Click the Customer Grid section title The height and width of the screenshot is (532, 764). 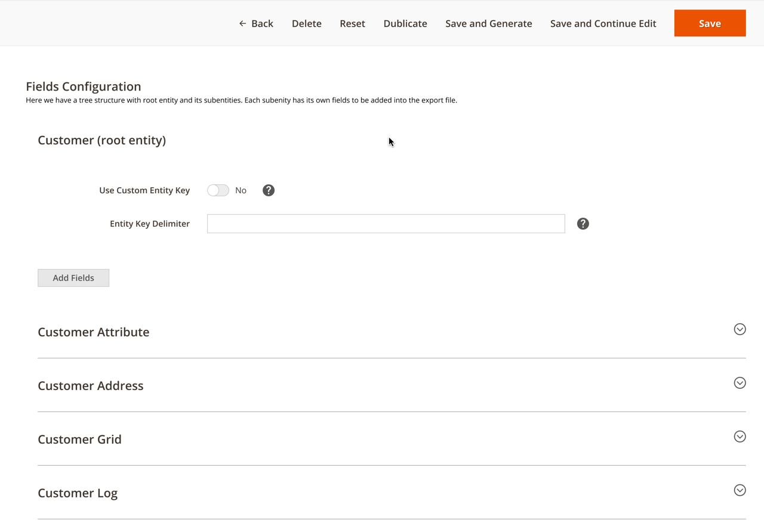coord(79,440)
